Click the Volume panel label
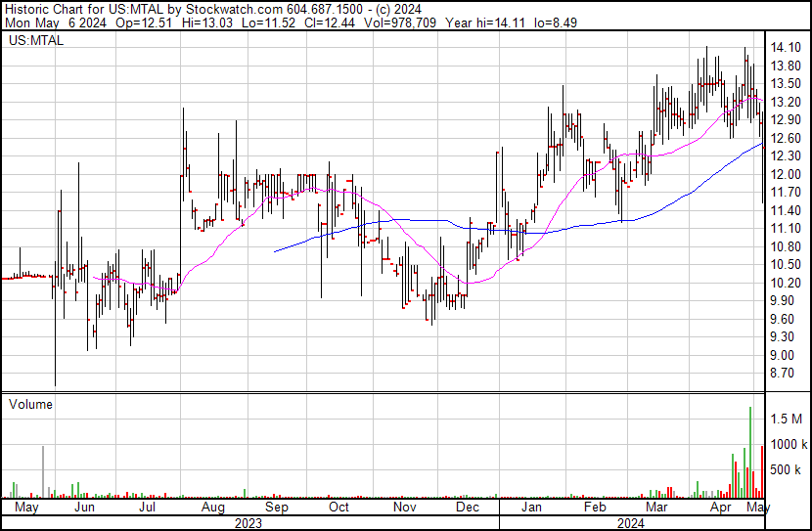Screen dimensions: 812x531 pyautogui.click(x=30, y=404)
